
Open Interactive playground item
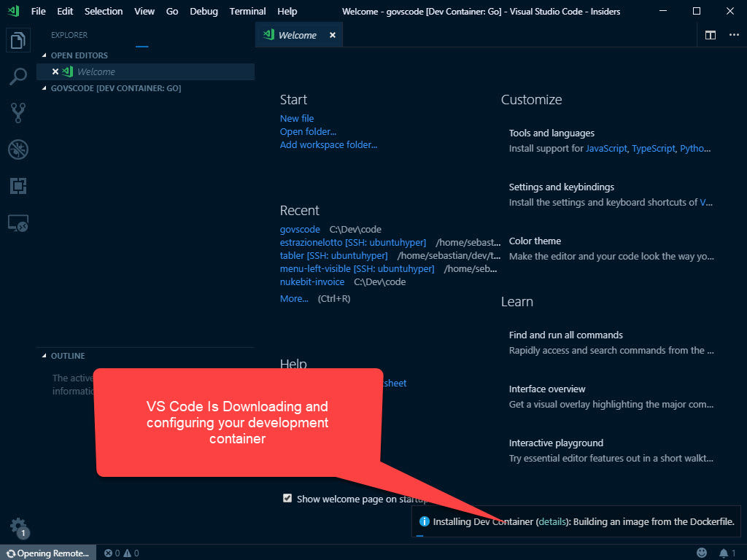[x=611, y=451]
